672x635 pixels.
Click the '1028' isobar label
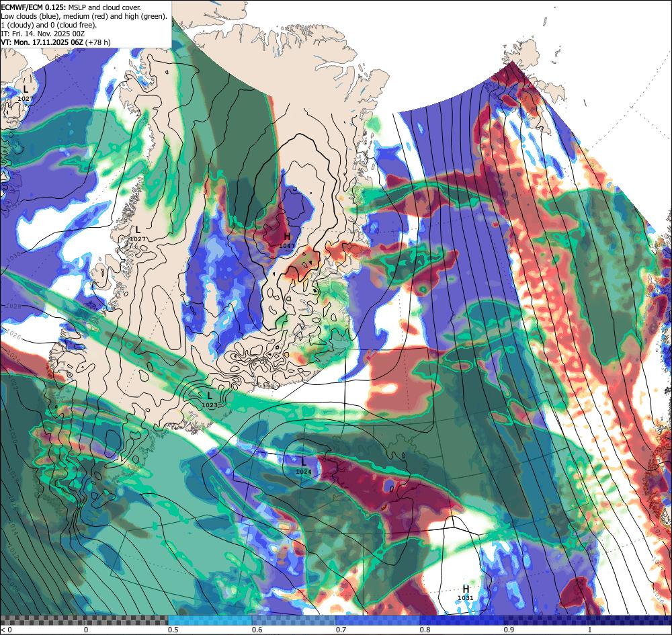[13, 307]
